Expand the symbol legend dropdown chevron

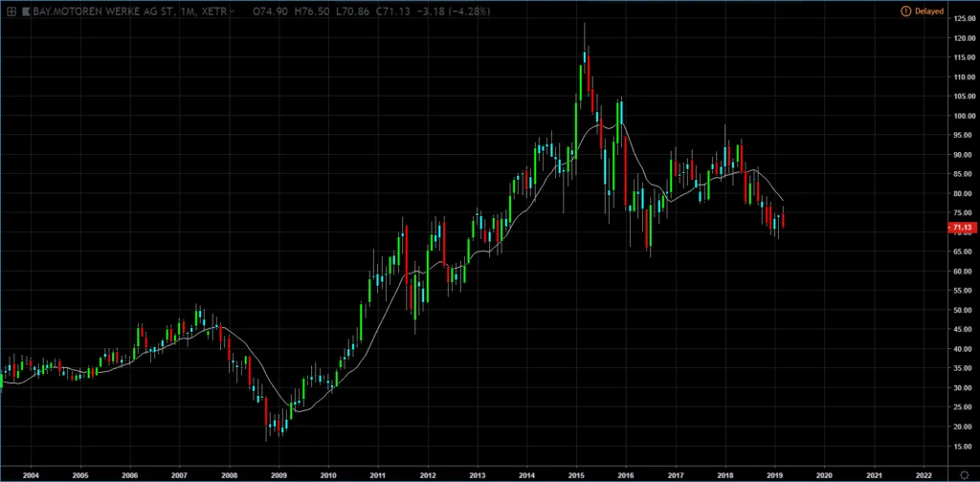click(233, 11)
